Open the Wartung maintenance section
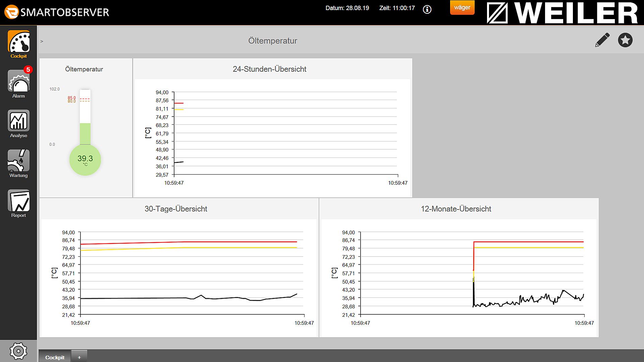Viewport: 644px width, 362px height. (x=19, y=163)
